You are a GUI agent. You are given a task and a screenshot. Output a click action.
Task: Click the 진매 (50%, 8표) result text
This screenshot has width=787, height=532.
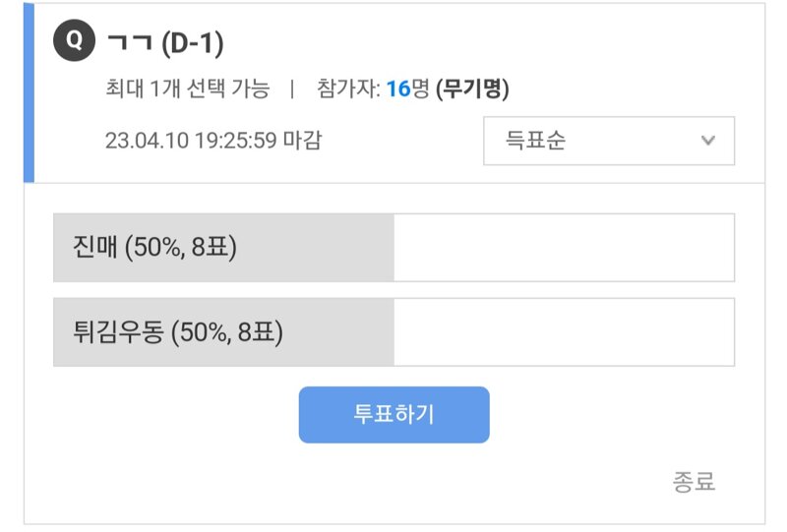click(x=154, y=247)
